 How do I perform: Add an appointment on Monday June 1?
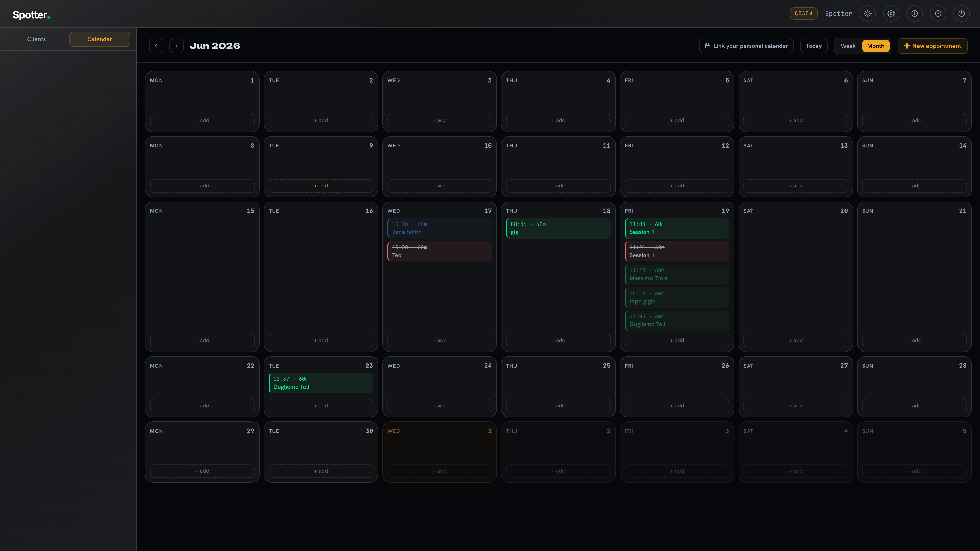202,121
